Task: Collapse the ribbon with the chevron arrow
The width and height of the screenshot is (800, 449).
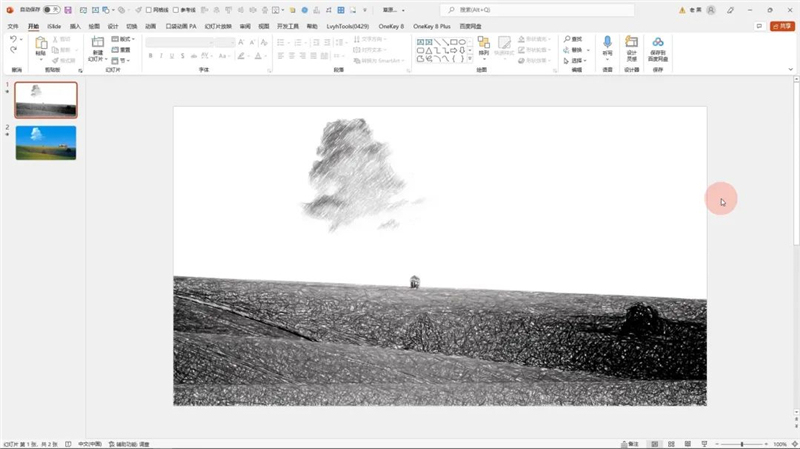Action: [790, 69]
